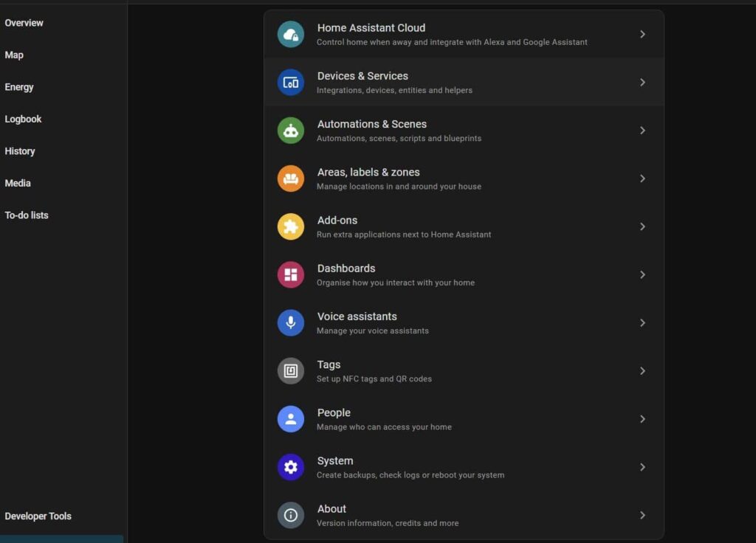The image size is (756, 543).
Task: Click the Voice assistants microphone icon
Action: 291,323
